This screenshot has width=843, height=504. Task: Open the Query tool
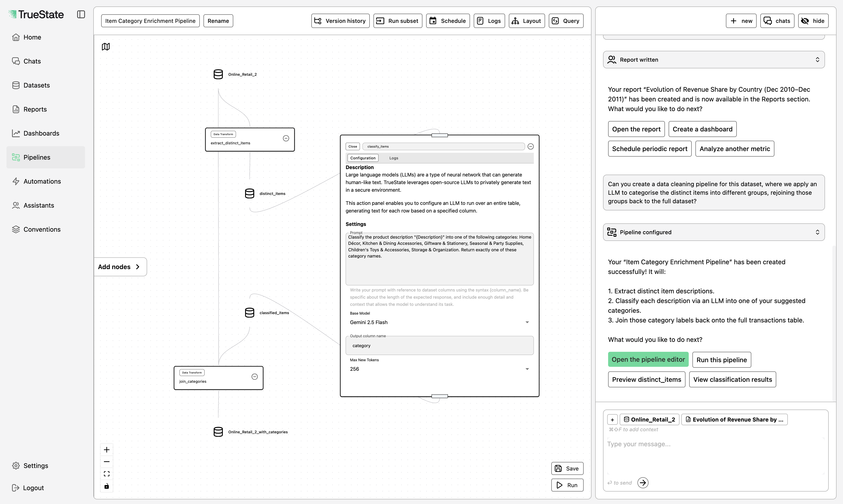[566, 21]
